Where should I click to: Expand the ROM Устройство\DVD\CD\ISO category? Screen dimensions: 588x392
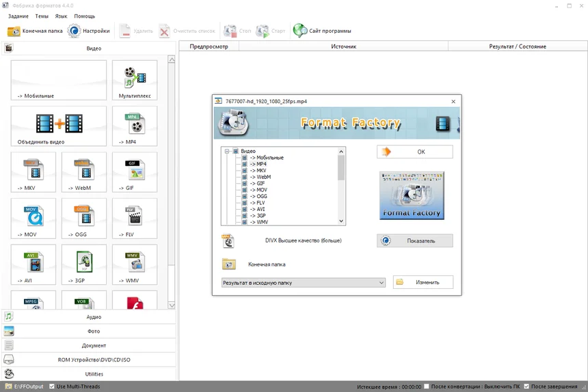[89, 359]
